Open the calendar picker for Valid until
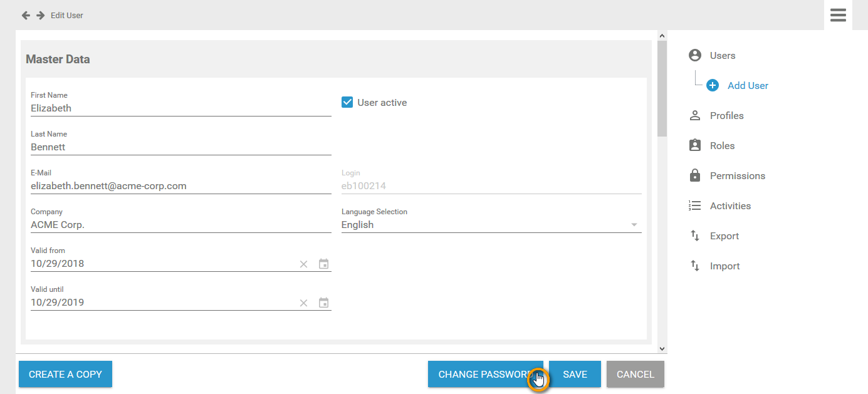The image size is (868, 394). pyautogui.click(x=323, y=303)
